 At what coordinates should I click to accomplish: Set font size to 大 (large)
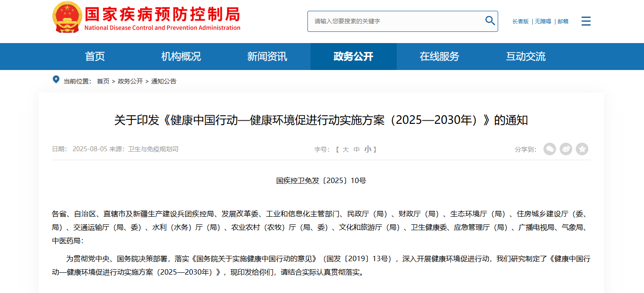point(346,149)
